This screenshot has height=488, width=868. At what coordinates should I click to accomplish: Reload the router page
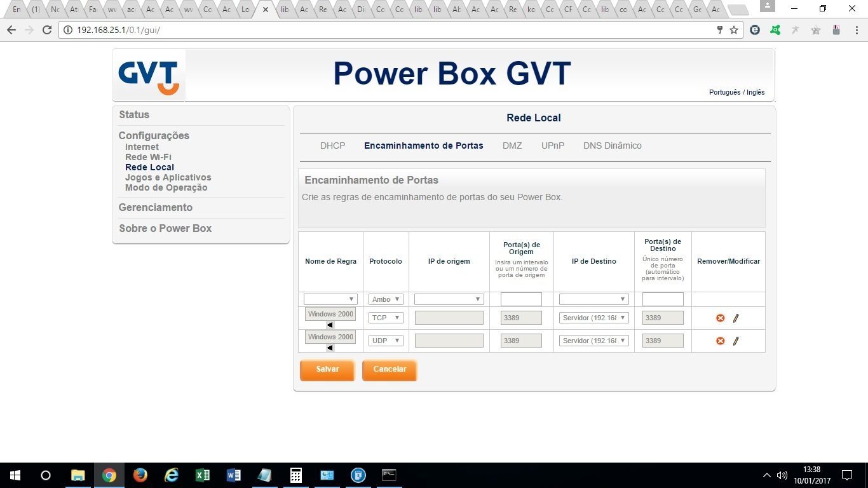46,30
